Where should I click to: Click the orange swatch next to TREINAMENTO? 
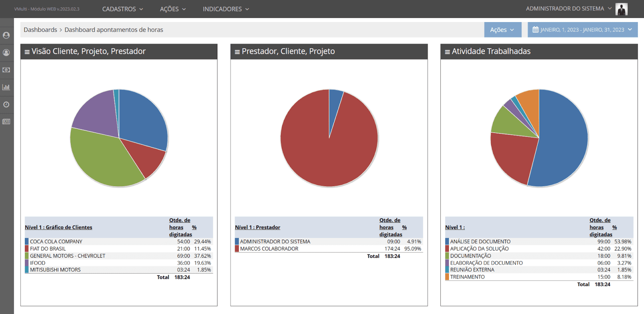tap(447, 277)
